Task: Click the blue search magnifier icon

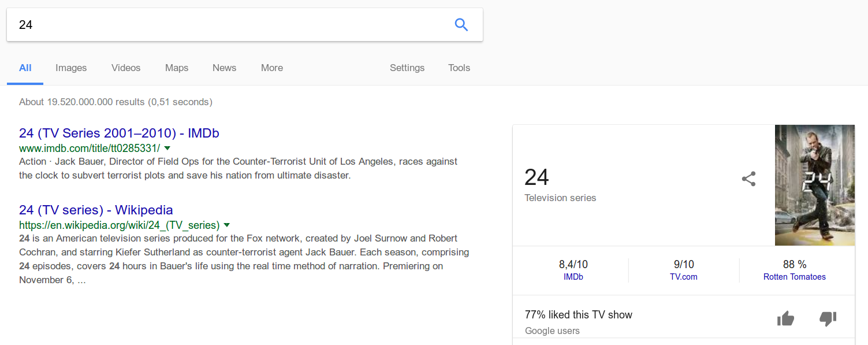Action: pyautogui.click(x=461, y=25)
